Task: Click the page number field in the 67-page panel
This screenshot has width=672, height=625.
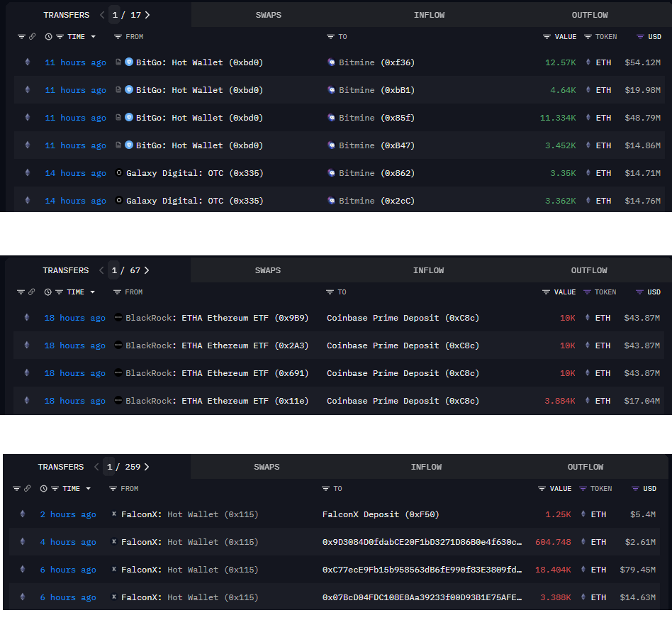Action: point(114,270)
